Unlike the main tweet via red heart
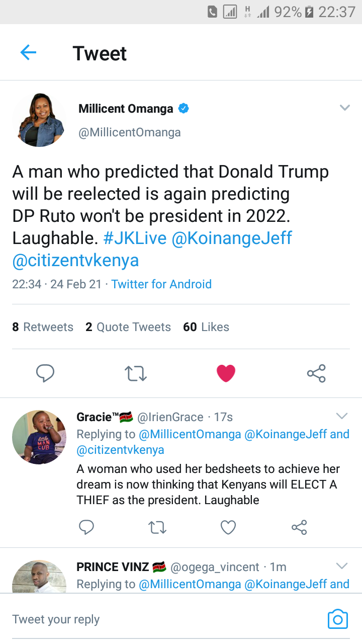This screenshot has height=644, width=362. pyautogui.click(x=226, y=373)
